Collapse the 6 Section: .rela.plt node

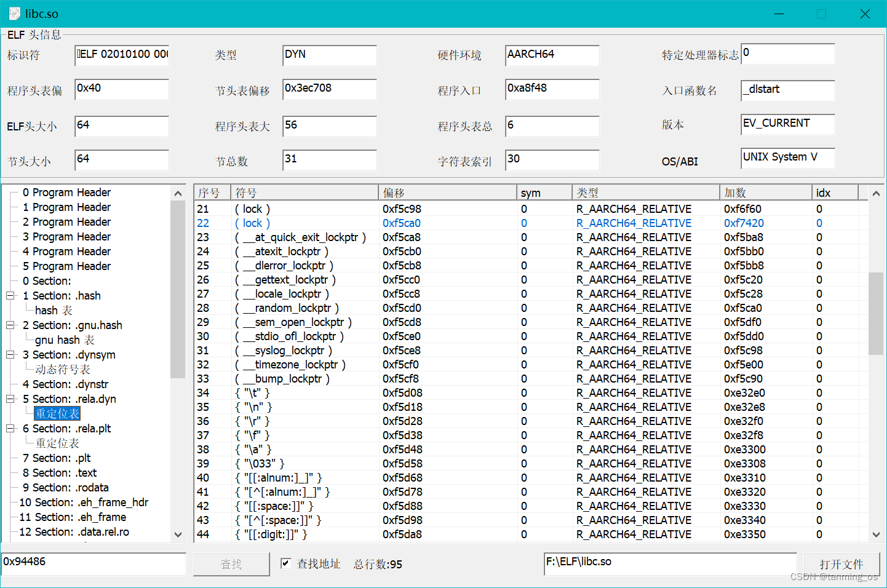click(x=10, y=429)
